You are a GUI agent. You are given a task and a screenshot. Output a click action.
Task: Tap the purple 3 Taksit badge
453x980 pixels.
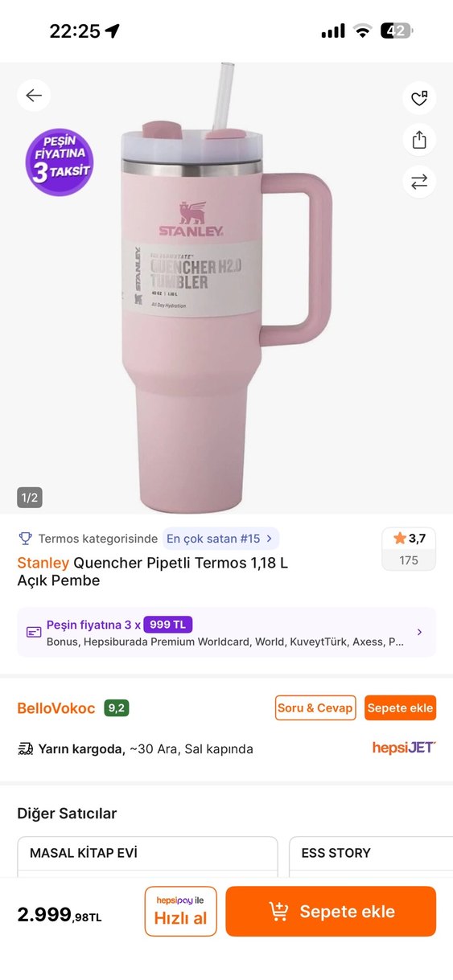pos(60,162)
